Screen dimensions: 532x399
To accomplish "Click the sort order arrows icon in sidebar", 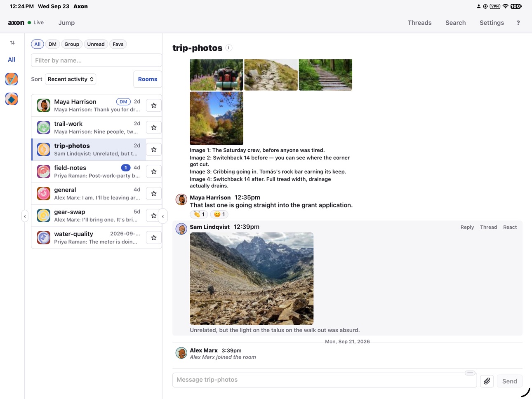I will (x=12, y=43).
